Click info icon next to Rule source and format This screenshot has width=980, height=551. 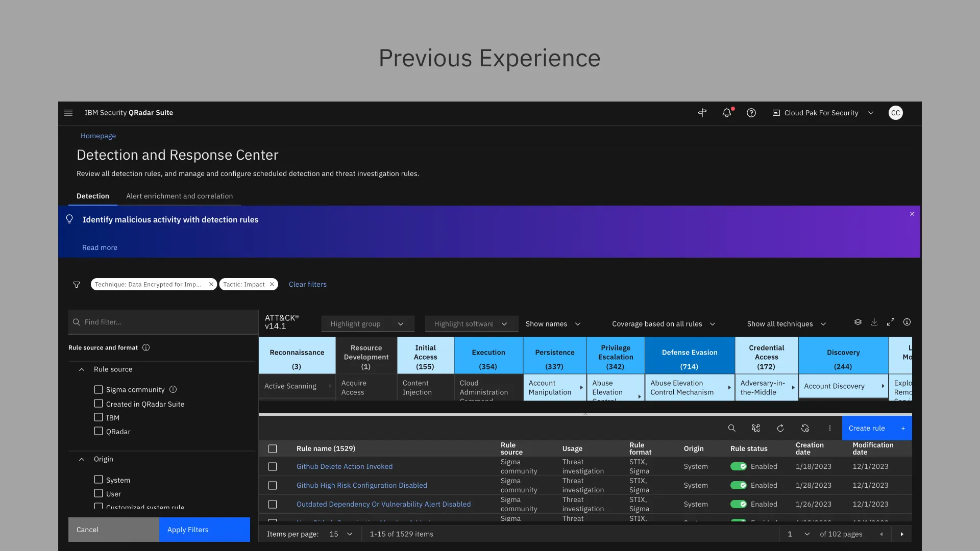[x=146, y=347]
